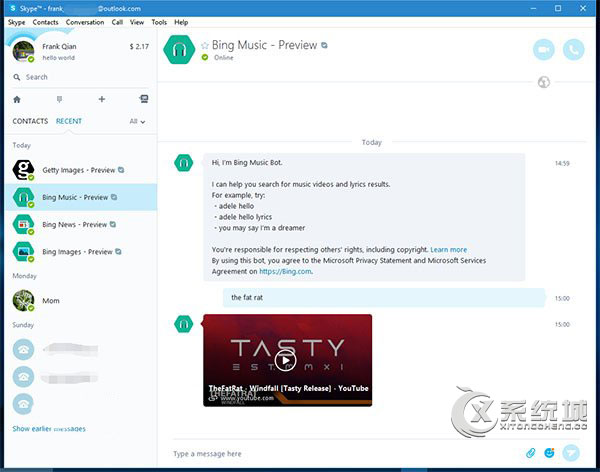Click the sent message 'the fat rat'
600x472 pixels.
coord(384,298)
